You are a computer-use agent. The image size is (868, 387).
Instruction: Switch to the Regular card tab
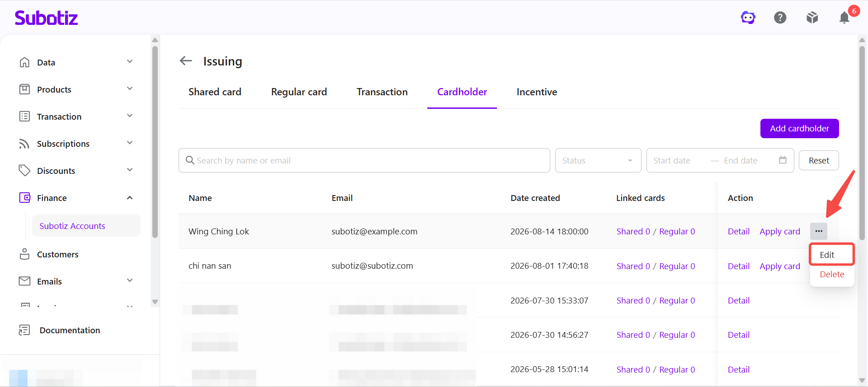pos(299,92)
